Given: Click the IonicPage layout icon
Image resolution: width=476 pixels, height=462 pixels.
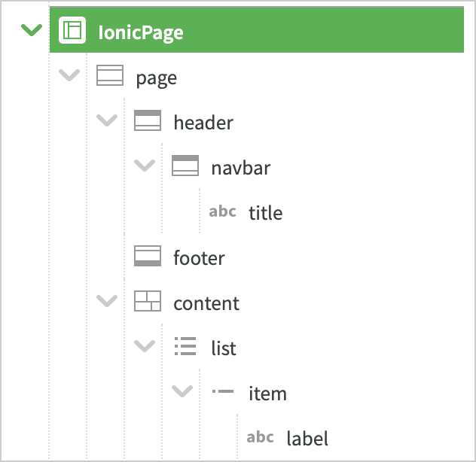Looking at the screenshot, I should [72, 32].
